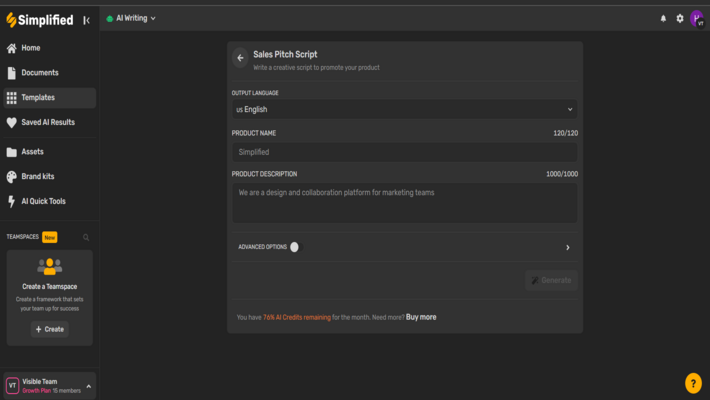
Task: Click the Buy more link
Action: click(x=421, y=317)
